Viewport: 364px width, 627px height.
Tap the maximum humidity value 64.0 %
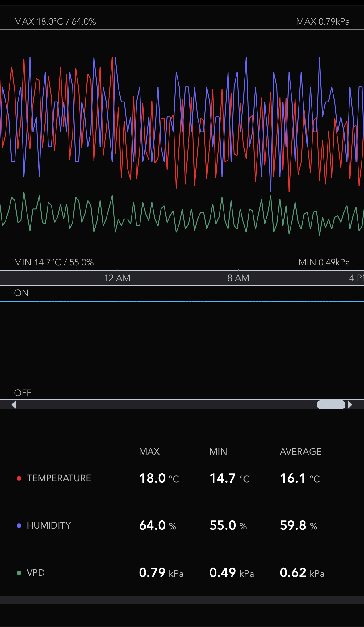[x=157, y=525]
